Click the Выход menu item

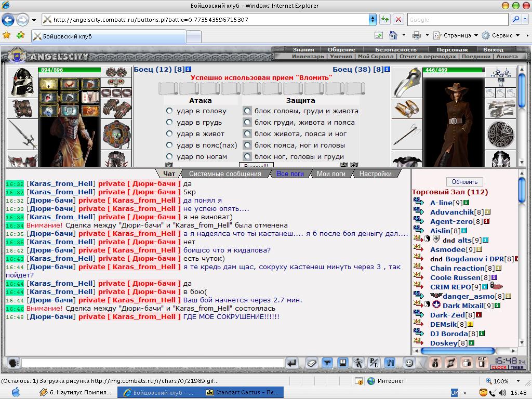pyautogui.click(x=493, y=49)
